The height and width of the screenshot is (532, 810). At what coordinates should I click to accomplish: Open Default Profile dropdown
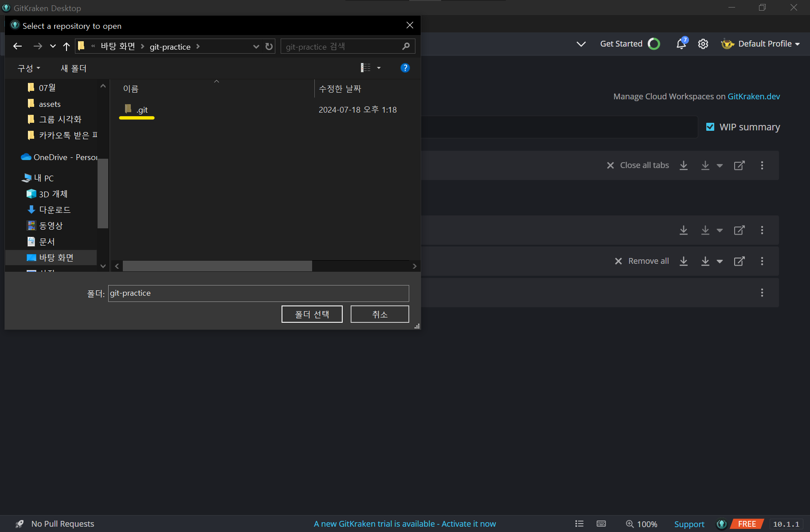(760, 43)
